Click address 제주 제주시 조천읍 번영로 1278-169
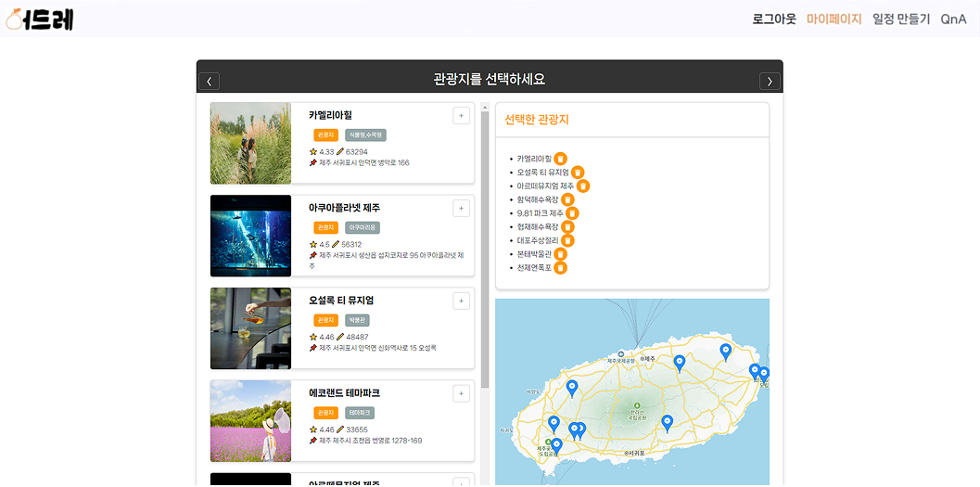The height and width of the screenshot is (487, 980). [371, 441]
